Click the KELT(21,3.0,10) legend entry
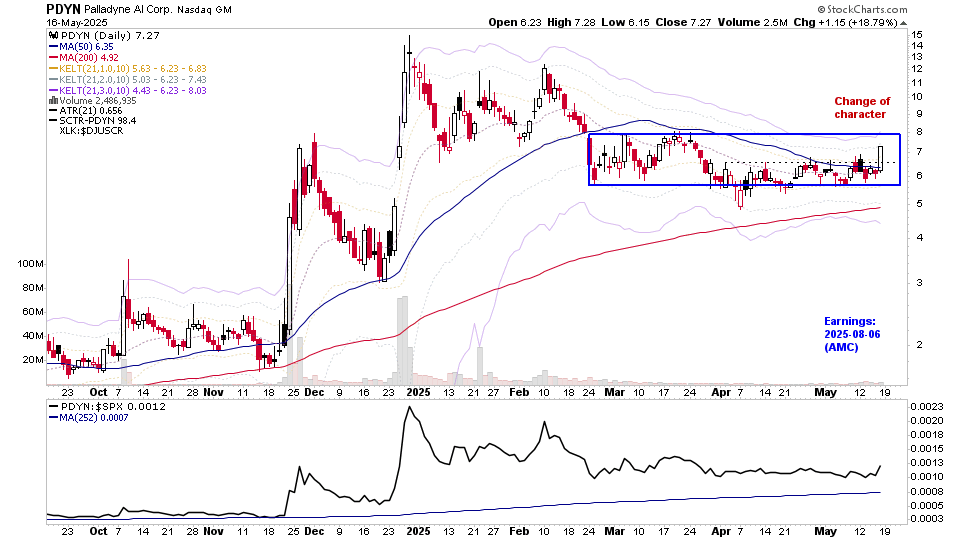The width and height of the screenshot is (960, 540). coord(127,91)
